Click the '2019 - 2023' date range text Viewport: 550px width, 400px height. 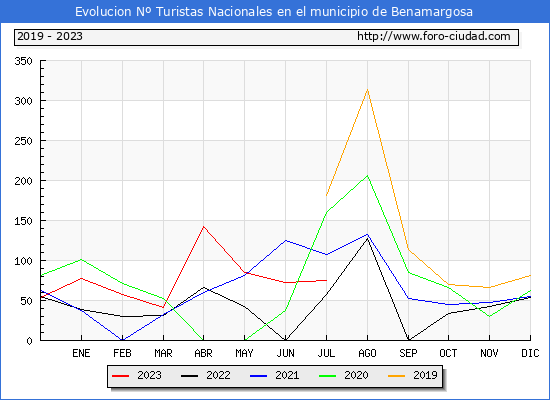point(50,36)
